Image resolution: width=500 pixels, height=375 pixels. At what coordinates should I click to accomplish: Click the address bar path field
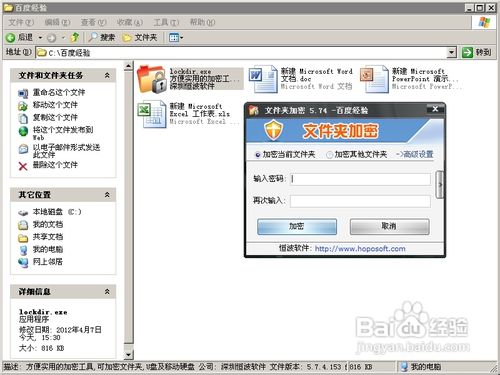click(x=242, y=53)
